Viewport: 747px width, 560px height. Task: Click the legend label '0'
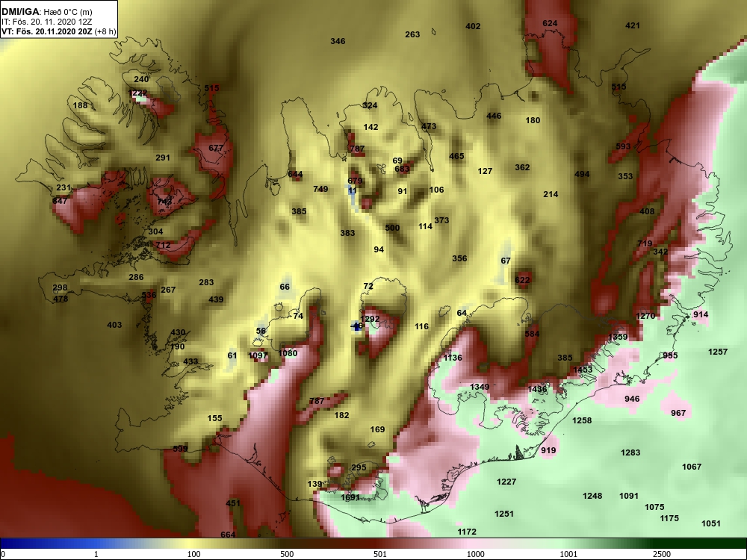(3, 554)
